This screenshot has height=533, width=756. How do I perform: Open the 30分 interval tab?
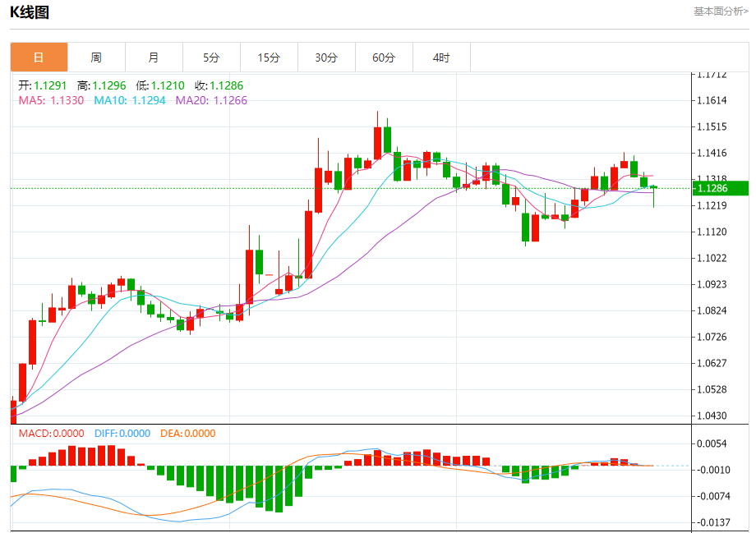tap(326, 57)
